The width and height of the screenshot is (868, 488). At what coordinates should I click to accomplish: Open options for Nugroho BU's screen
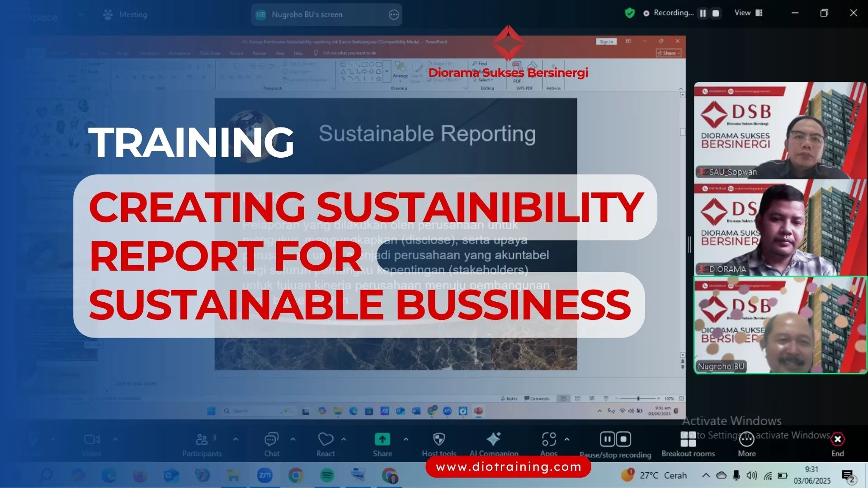click(394, 14)
